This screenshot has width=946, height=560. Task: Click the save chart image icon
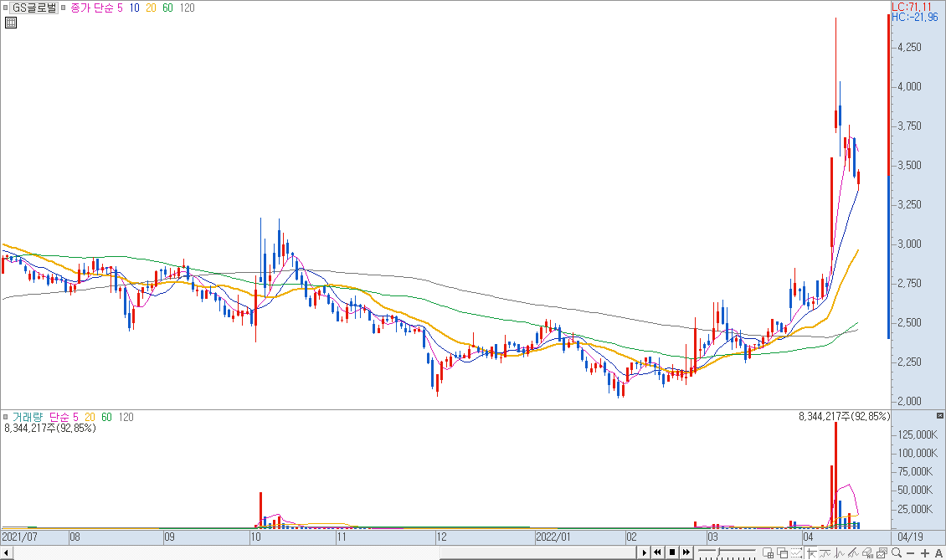pos(882,552)
